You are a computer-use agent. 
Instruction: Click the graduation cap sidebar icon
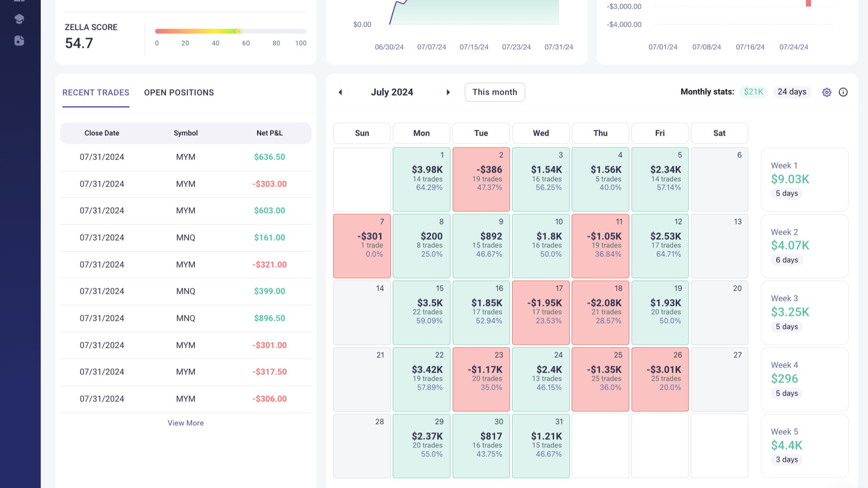(x=19, y=19)
